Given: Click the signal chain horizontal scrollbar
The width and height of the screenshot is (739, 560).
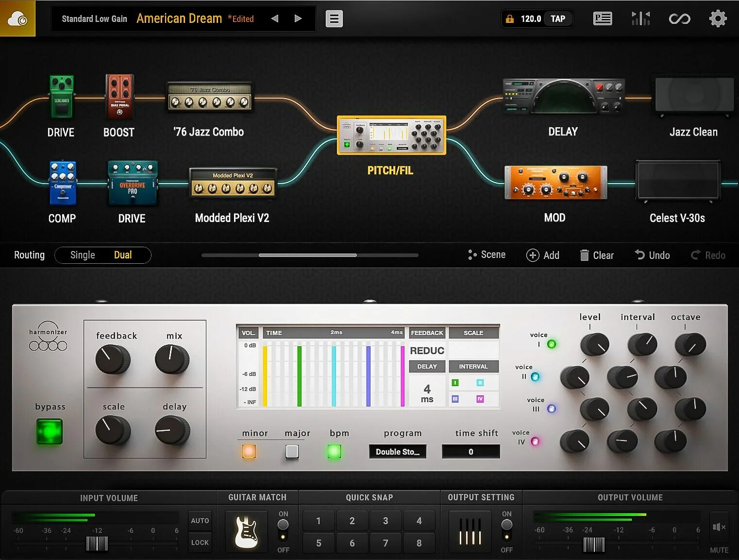Looking at the screenshot, I should click(308, 255).
